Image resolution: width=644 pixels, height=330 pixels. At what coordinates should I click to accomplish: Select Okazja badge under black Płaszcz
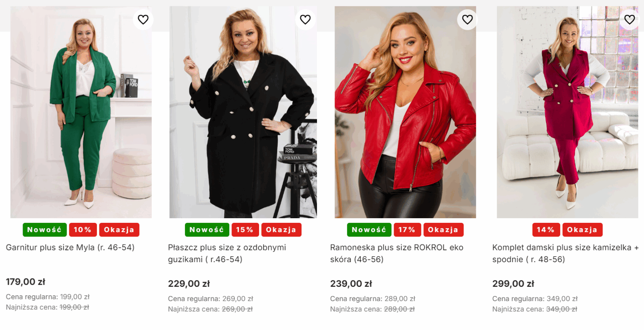(x=281, y=230)
